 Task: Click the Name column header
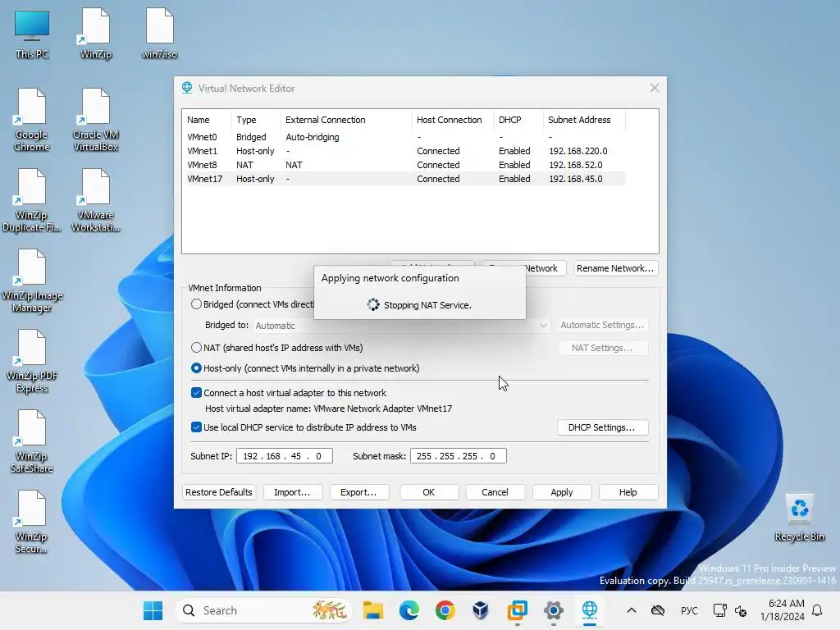(x=207, y=120)
